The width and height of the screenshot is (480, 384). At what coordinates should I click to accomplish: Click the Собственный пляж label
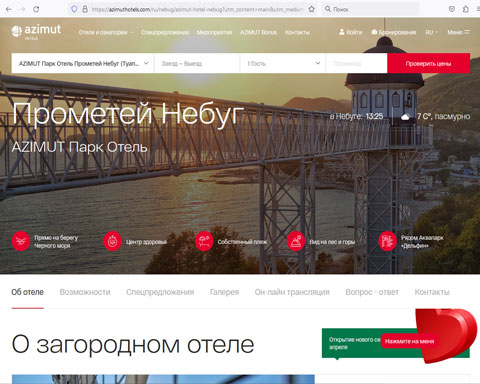242,242
